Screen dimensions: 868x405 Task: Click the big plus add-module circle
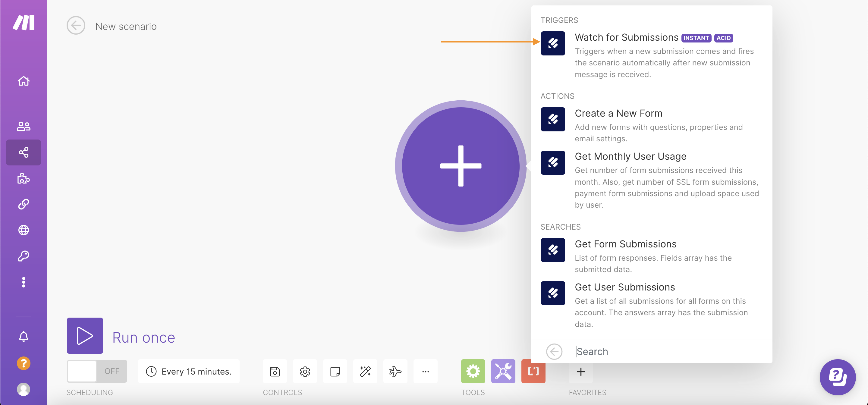click(460, 166)
